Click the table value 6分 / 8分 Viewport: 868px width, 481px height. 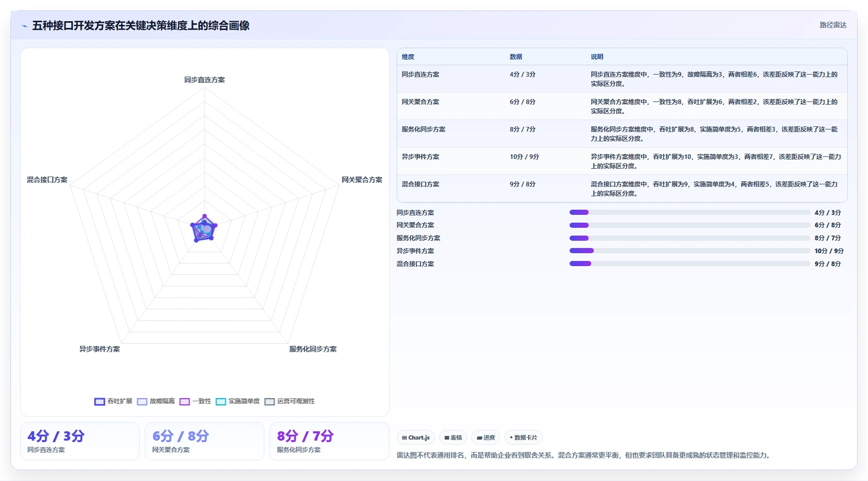click(522, 102)
